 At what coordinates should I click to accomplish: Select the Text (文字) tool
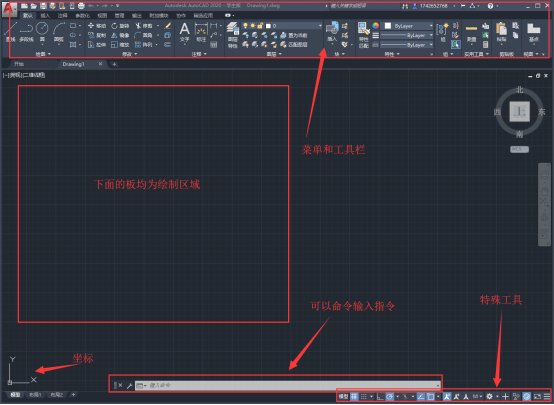point(184,32)
